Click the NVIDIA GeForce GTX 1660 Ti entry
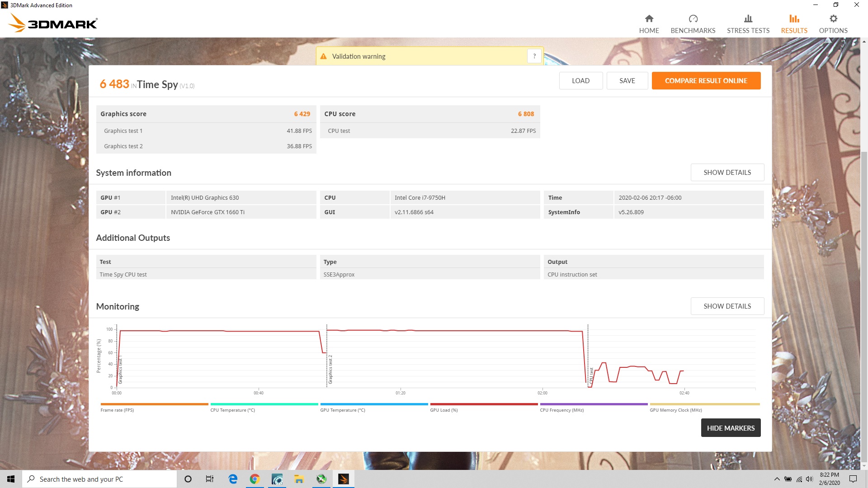Image resolution: width=868 pixels, height=488 pixels. pyautogui.click(x=208, y=212)
